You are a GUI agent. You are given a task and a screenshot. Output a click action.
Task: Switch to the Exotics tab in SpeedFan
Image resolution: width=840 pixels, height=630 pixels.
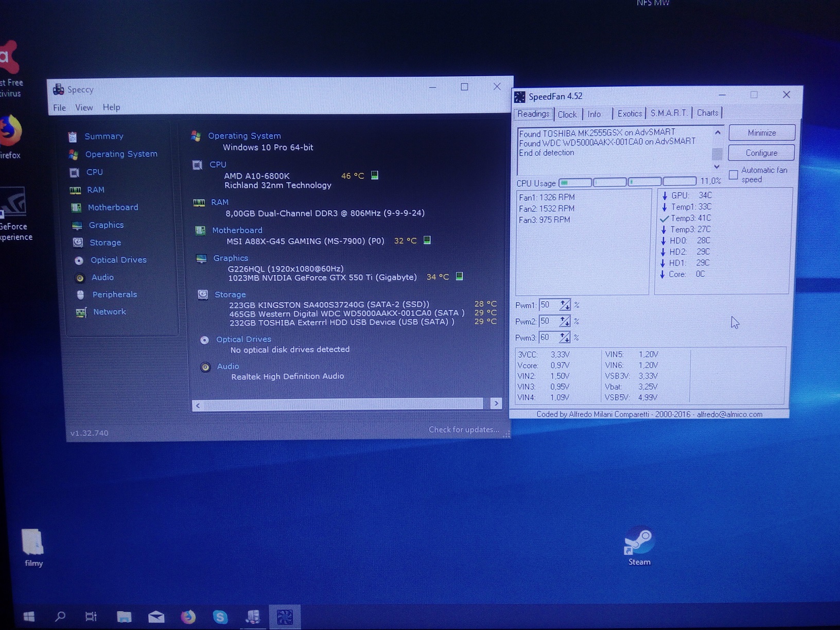[629, 114]
